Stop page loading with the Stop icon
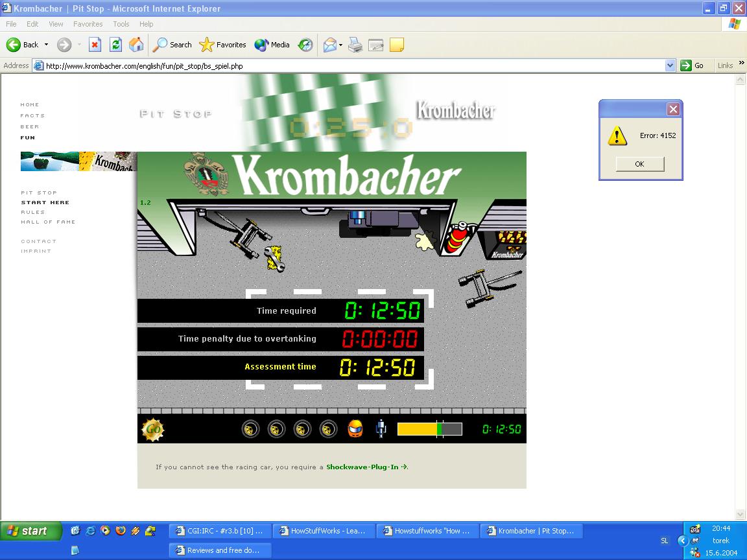 (95, 45)
